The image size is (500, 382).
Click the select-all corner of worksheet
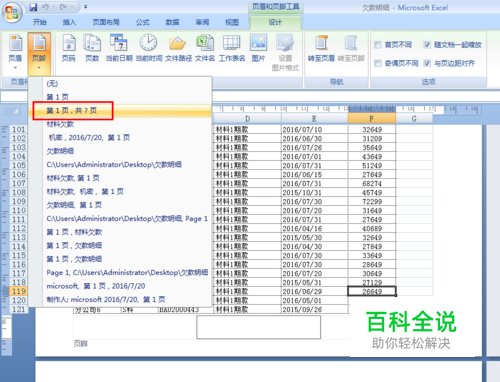11,111
